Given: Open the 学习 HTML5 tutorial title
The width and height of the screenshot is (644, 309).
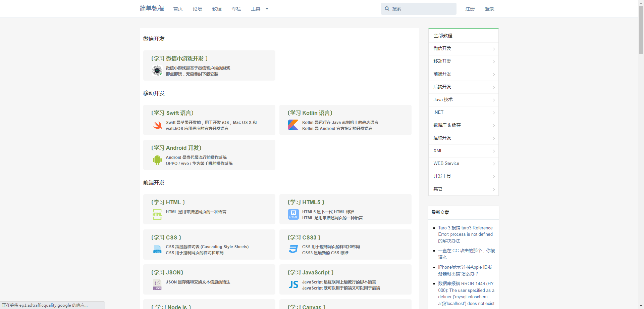Looking at the screenshot, I should coord(306,202).
